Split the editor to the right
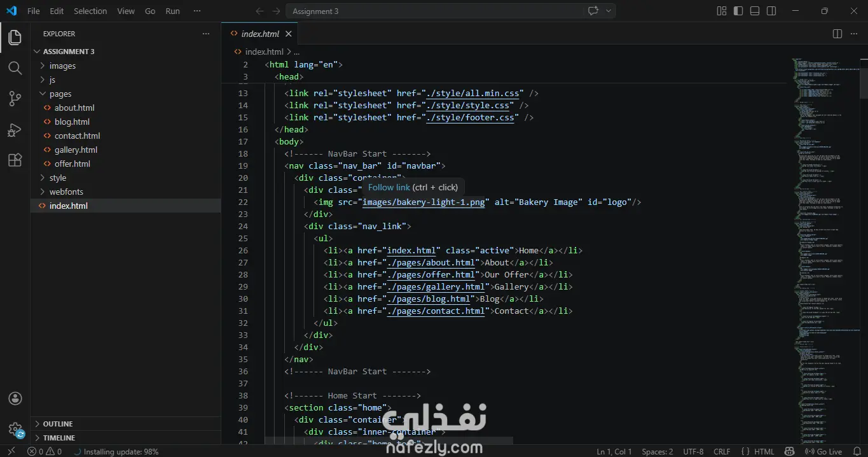The height and width of the screenshot is (457, 868). 837,34
